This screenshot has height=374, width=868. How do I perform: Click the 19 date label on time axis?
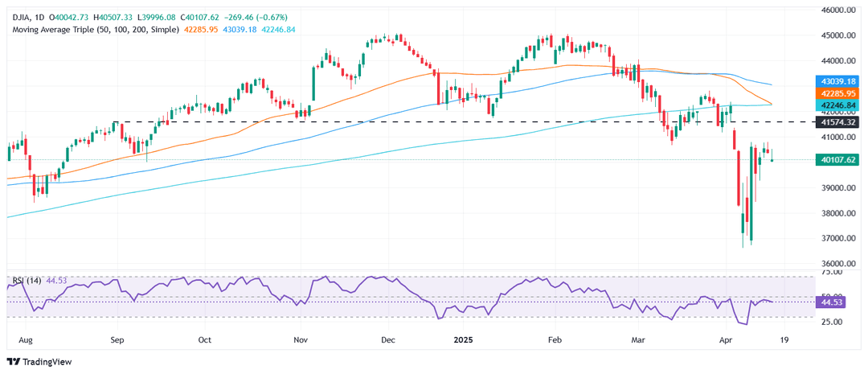point(784,339)
